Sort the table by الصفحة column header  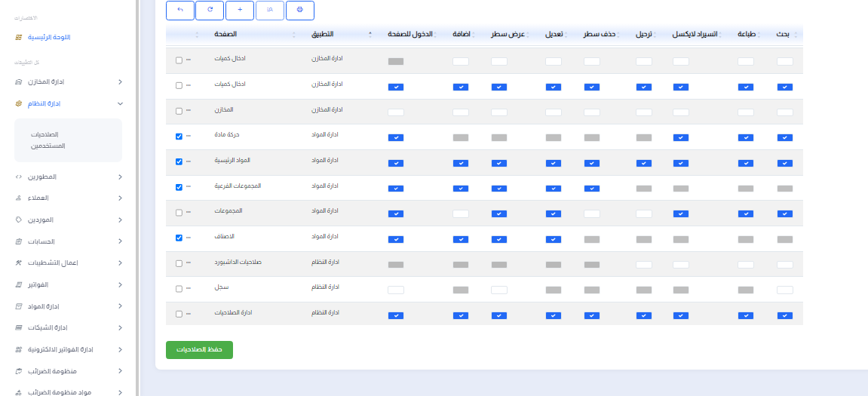coord(225,34)
